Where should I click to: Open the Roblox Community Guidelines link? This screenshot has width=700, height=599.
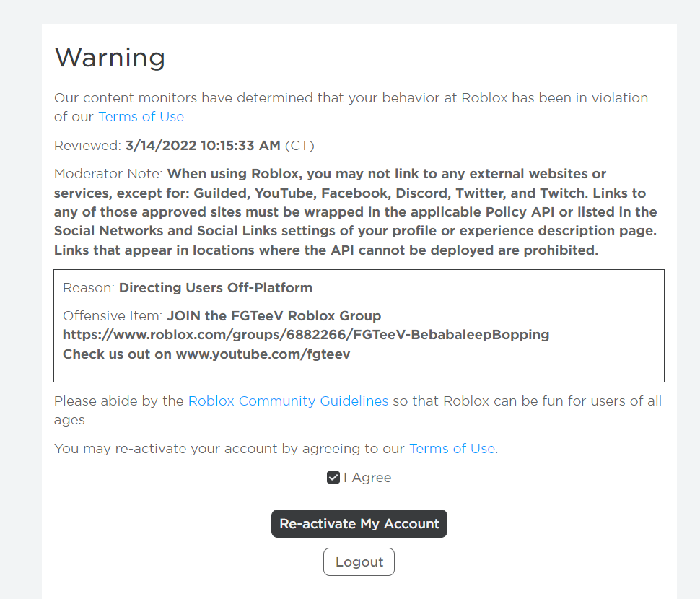click(288, 401)
